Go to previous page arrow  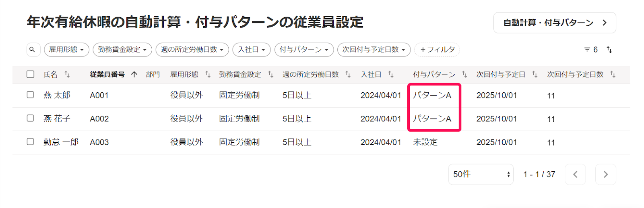tap(575, 174)
